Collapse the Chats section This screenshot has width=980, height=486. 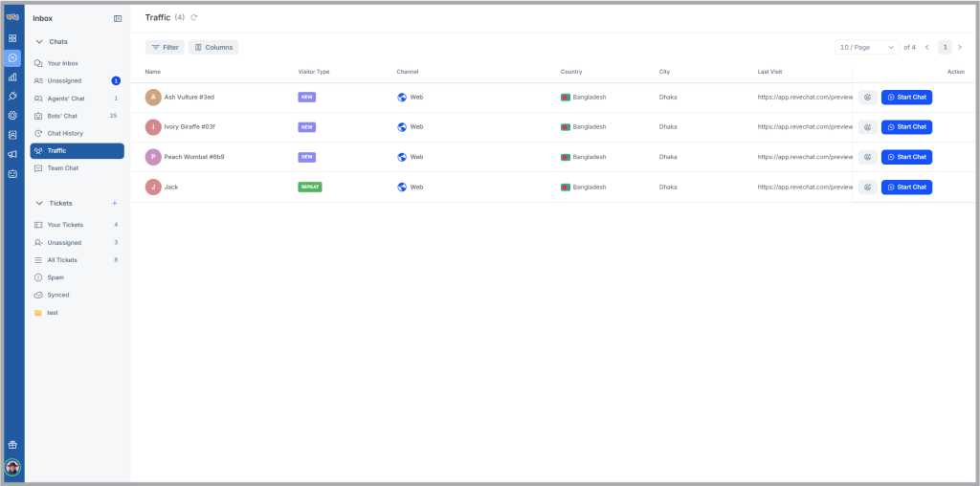[39, 42]
